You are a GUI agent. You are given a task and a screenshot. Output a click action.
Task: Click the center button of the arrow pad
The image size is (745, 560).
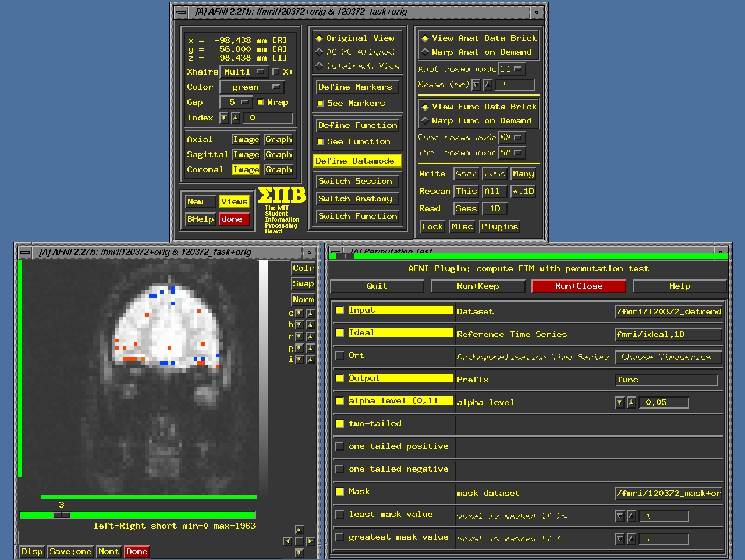[x=299, y=541]
